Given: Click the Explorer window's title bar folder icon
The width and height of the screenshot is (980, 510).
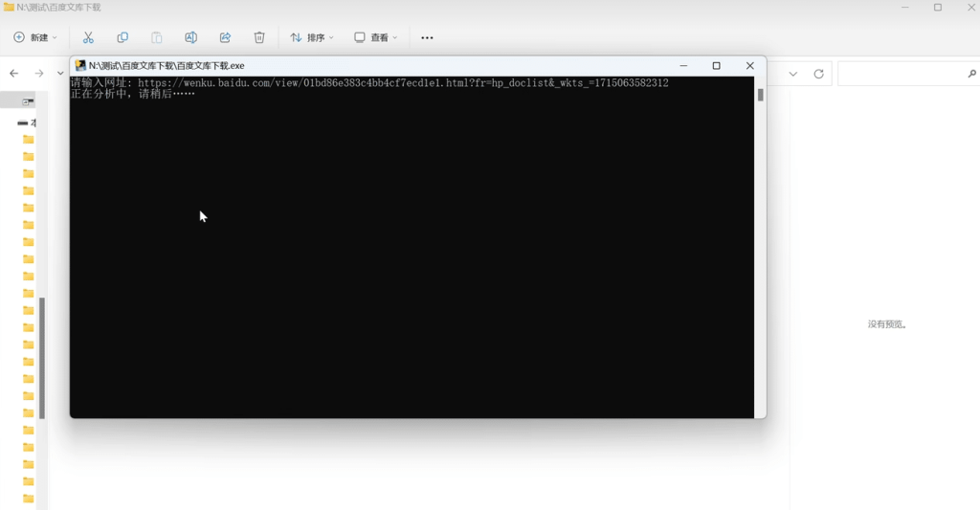Looking at the screenshot, I should coord(9,8).
